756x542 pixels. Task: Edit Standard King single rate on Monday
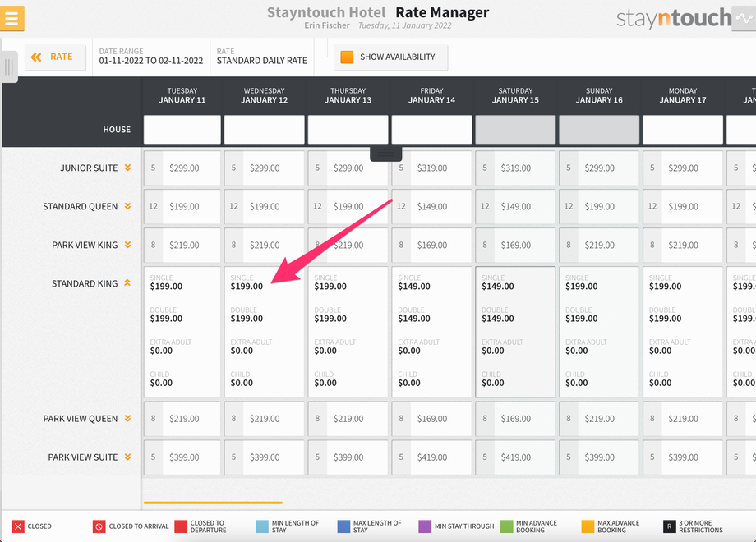[x=666, y=286]
